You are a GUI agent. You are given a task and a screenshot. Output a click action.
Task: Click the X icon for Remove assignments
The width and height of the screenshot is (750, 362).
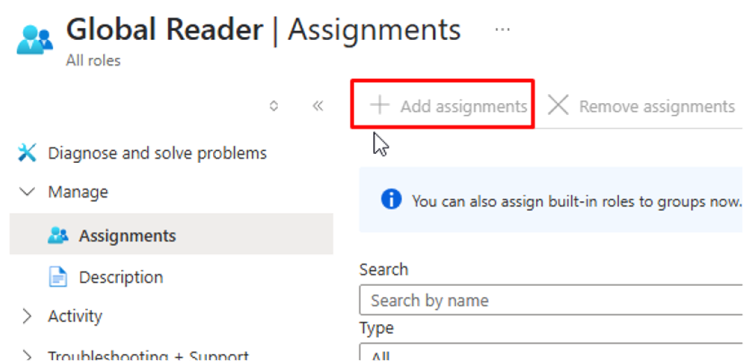(558, 105)
